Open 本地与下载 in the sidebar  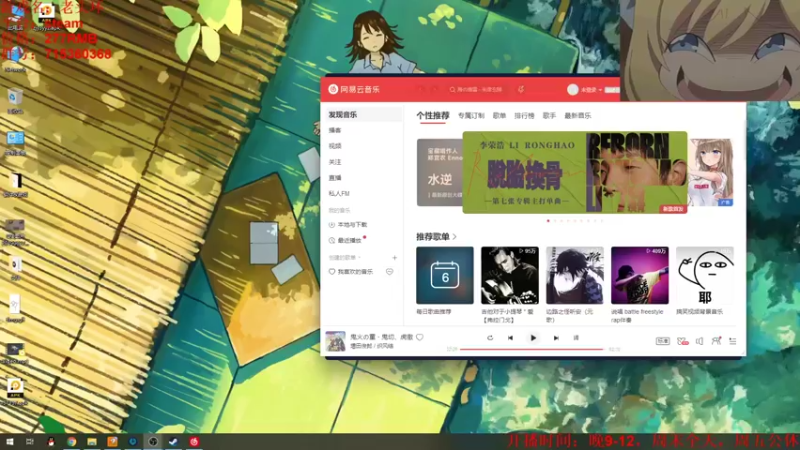click(348, 224)
